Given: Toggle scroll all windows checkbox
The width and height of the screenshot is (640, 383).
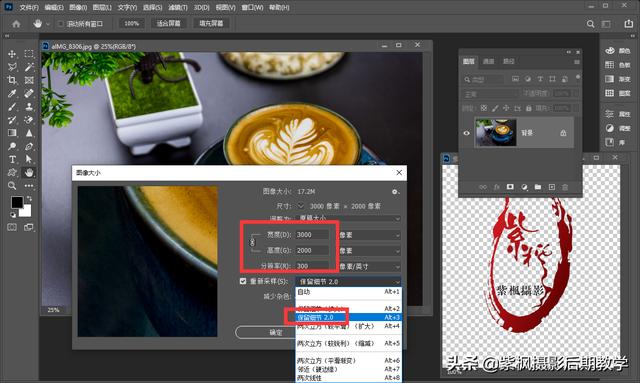Looking at the screenshot, I should 60,24.
